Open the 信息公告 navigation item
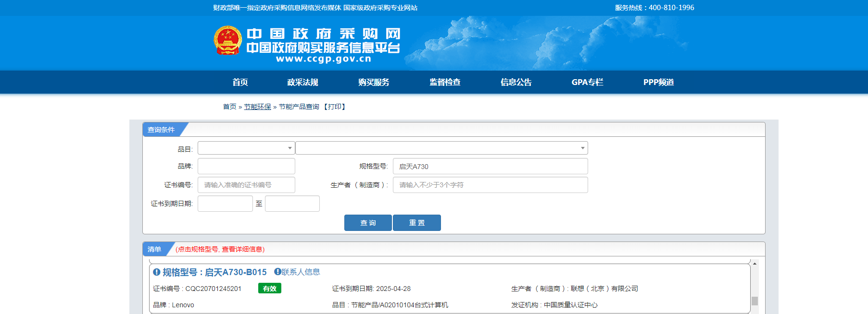The height and width of the screenshot is (314, 868). click(x=516, y=82)
